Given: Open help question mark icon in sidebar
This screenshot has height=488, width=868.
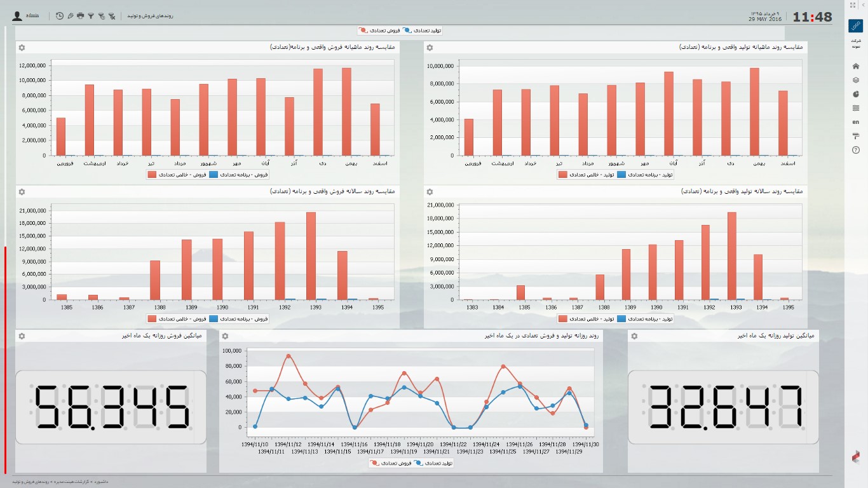Looking at the screenshot, I should [856, 150].
